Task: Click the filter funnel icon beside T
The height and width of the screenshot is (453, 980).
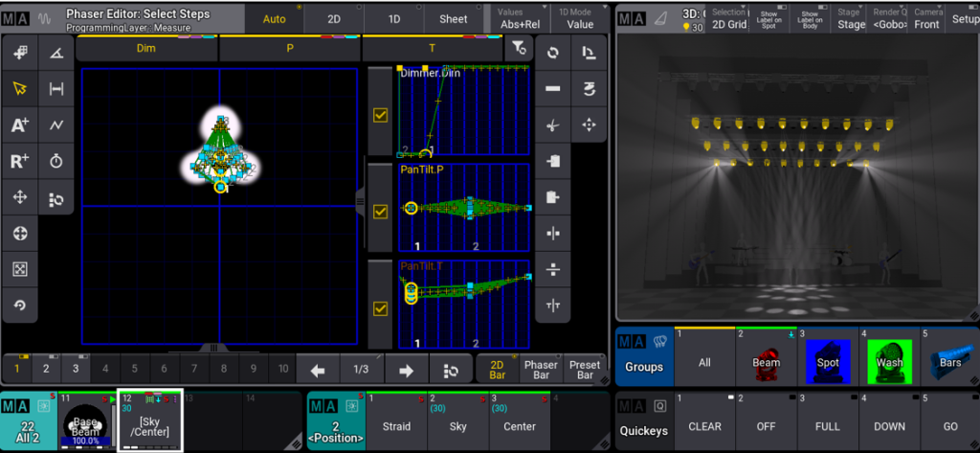Action: coord(518,49)
